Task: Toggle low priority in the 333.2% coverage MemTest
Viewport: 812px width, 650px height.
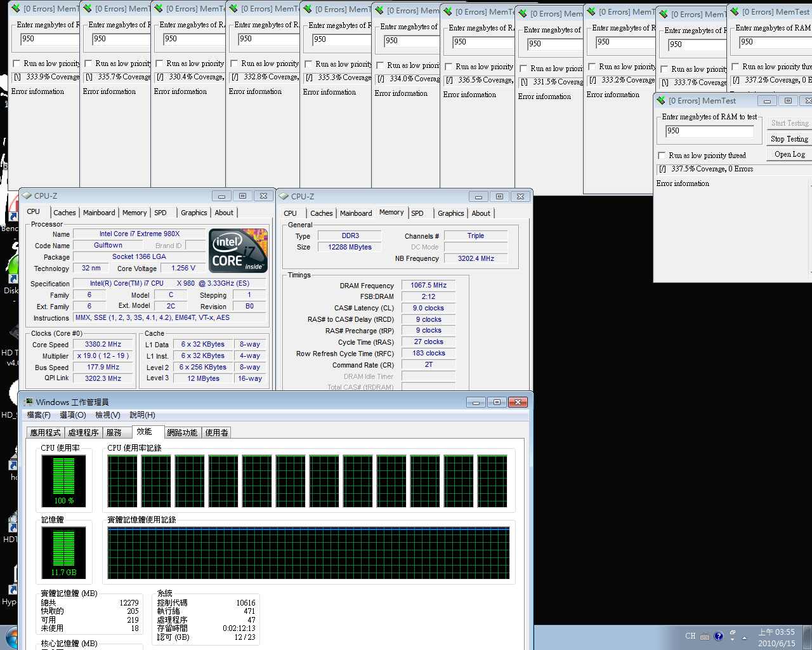Action: pyautogui.click(x=592, y=67)
